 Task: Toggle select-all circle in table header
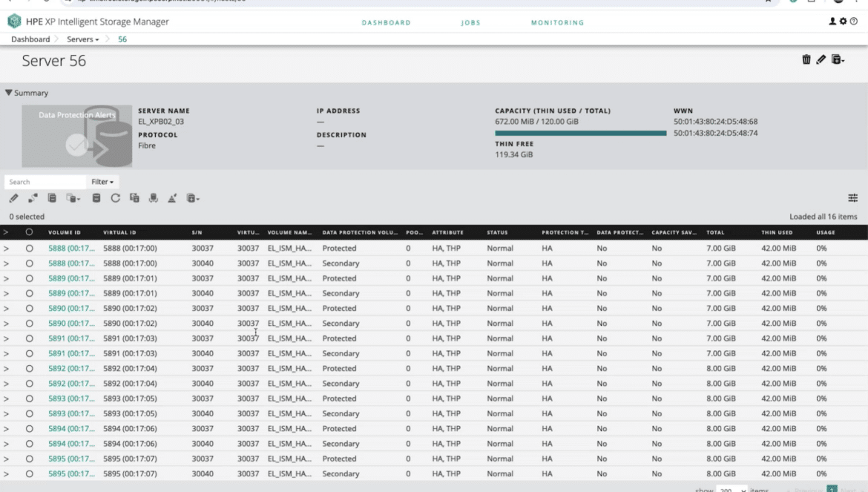(30, 232)
